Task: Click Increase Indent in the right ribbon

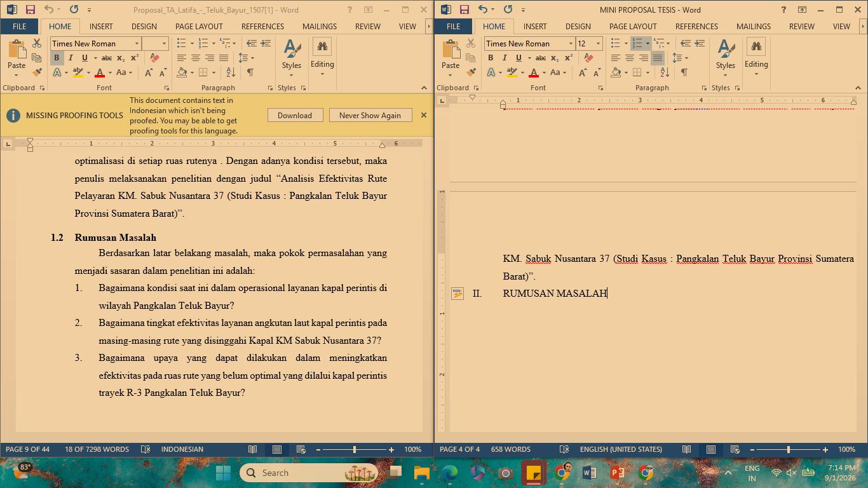Action: click(700, 43)
